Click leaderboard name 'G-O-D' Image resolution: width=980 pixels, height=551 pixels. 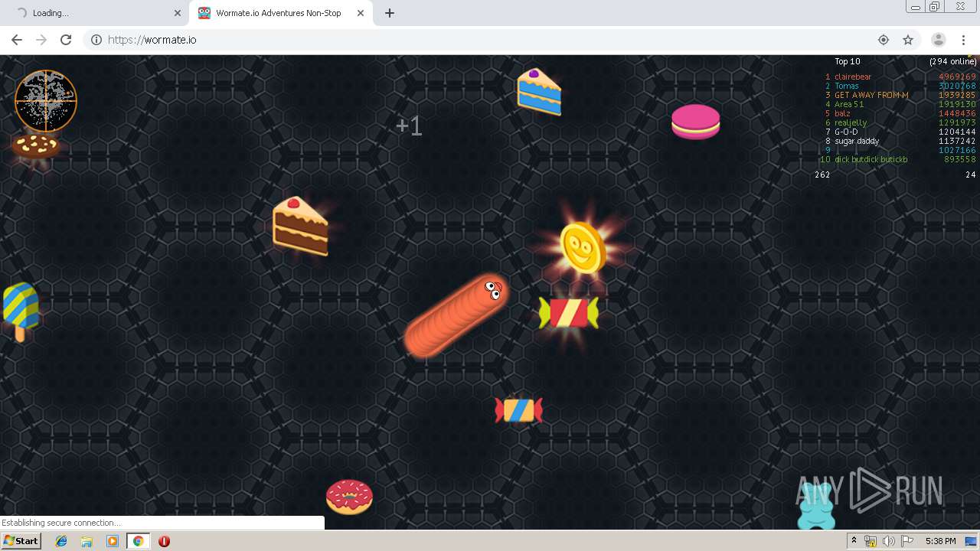(846, 132)
